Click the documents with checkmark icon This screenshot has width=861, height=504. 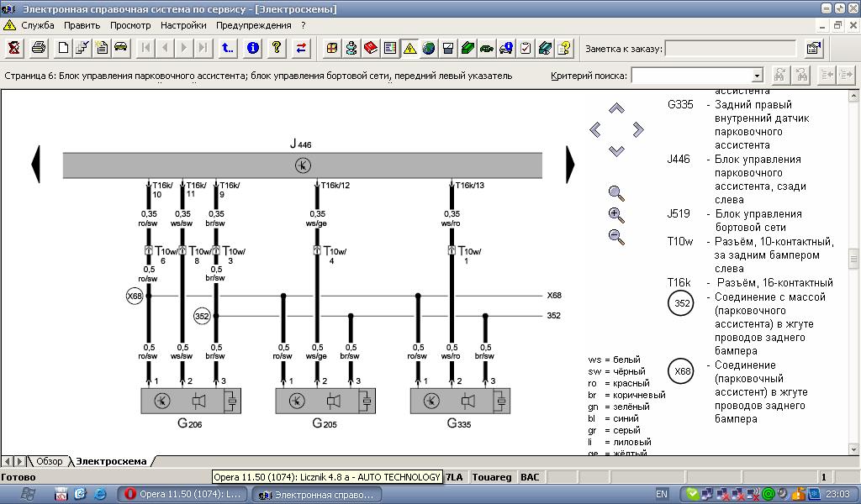pos(82,48)
